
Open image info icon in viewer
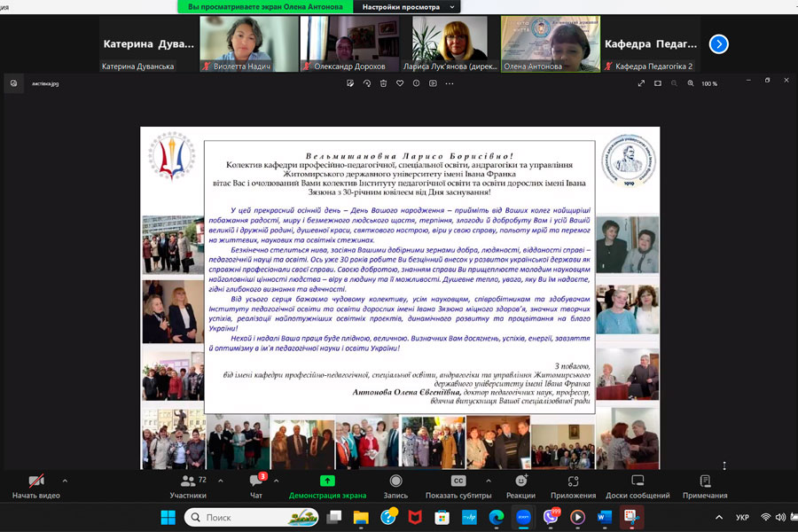pyautogui.click(x=417, y=83)
